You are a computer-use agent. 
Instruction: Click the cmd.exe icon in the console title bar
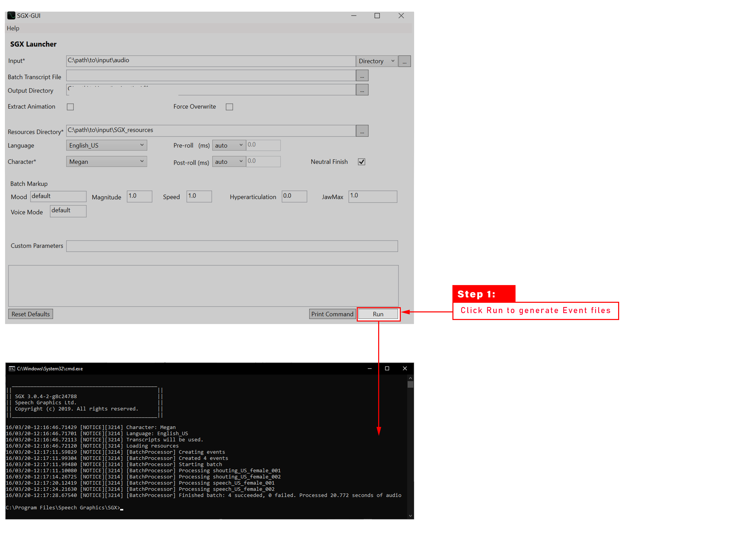coord(12,369)
